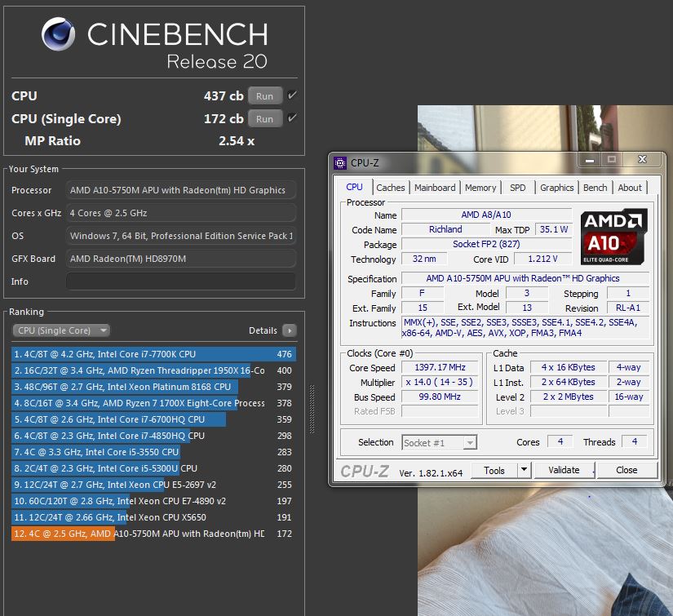Select ranking row Intel Core i7-7700K
The image size is (673, 616).
153,354
